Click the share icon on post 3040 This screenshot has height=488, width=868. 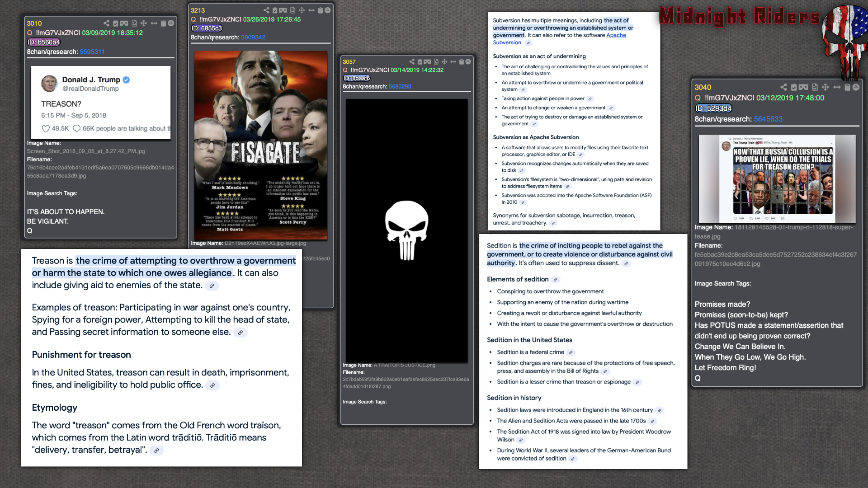[784, 87]
